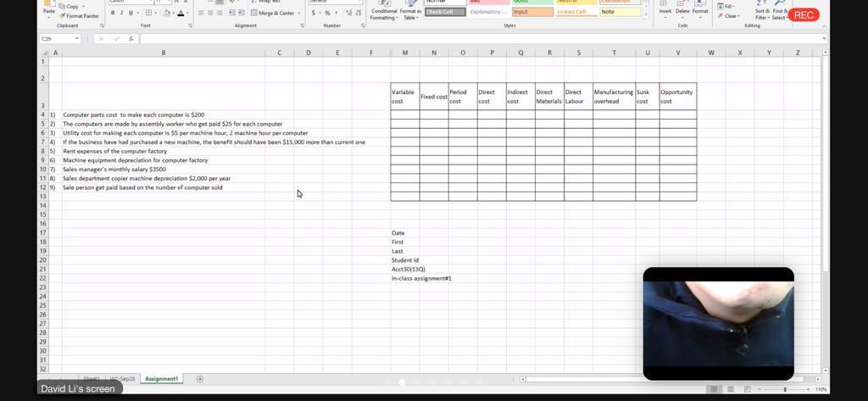Apply Accounting number format dollar sign

click(x=314, y=13)
